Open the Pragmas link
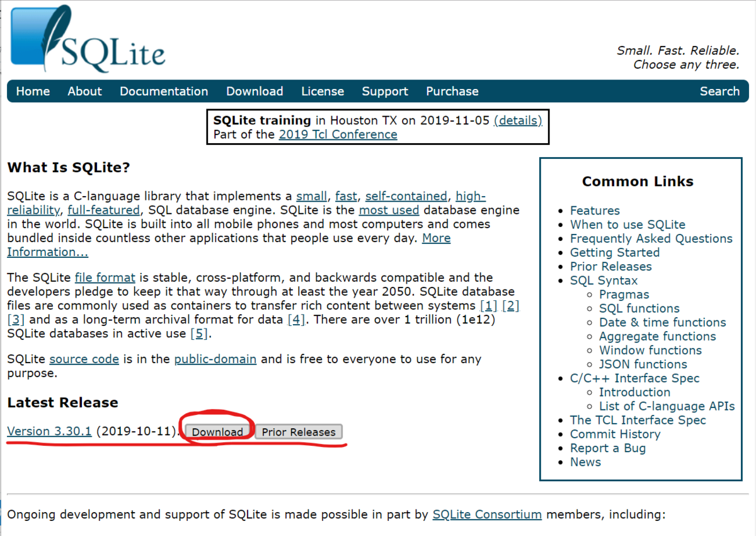Viewport: 756px width, 536px height. 624,294
